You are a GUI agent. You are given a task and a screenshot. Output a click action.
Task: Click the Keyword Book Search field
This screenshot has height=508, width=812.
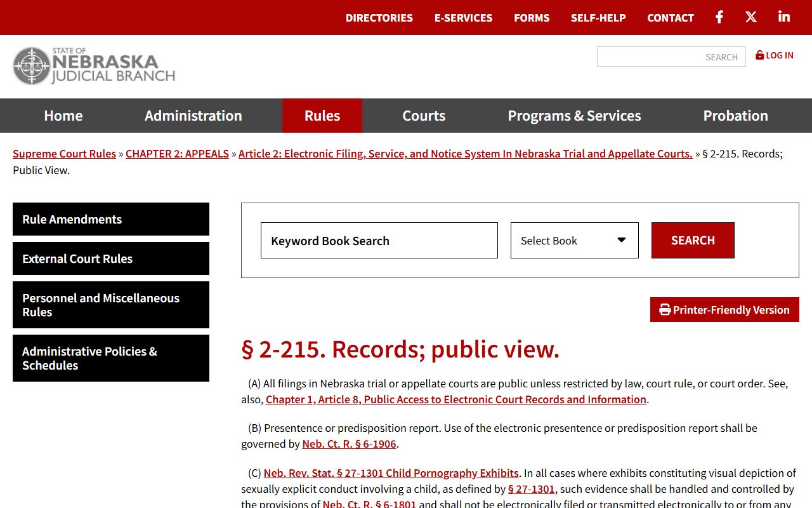379,241
